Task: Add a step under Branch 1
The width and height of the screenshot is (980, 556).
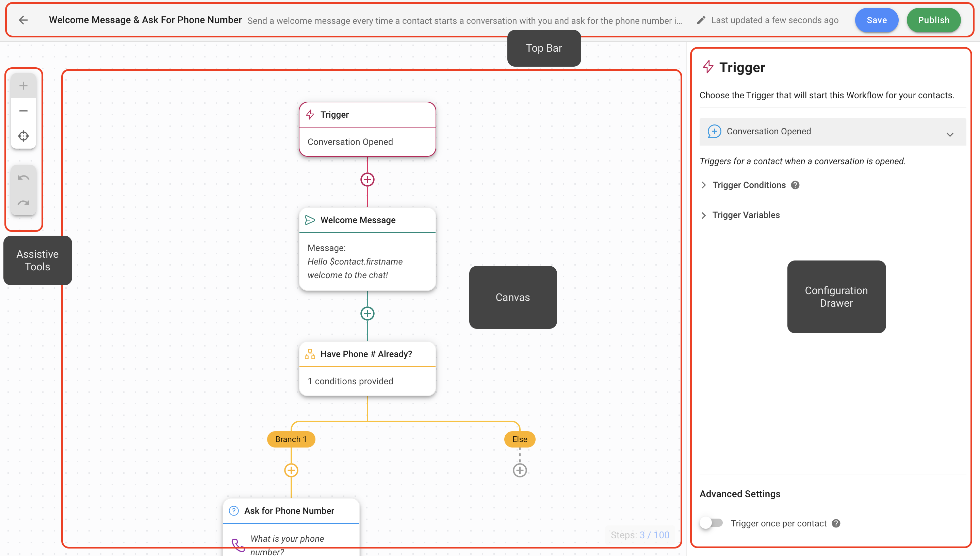Action: [x=291, y=470]
